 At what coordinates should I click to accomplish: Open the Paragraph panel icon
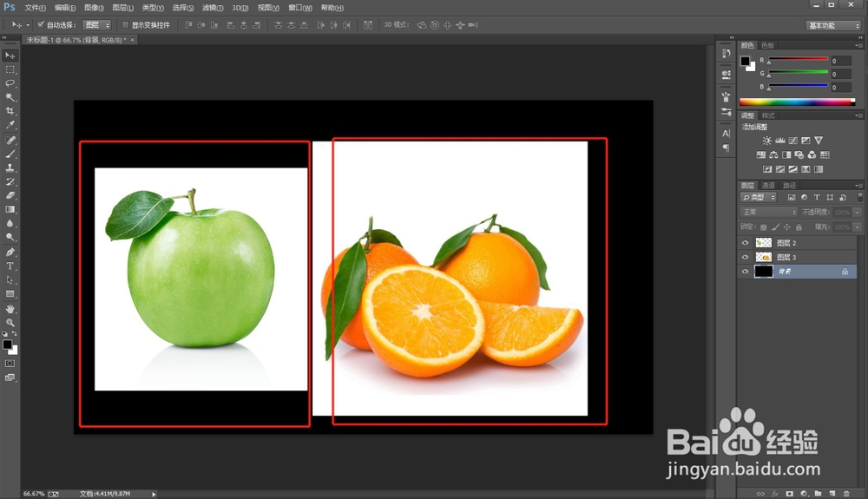(x=726, y=148)
